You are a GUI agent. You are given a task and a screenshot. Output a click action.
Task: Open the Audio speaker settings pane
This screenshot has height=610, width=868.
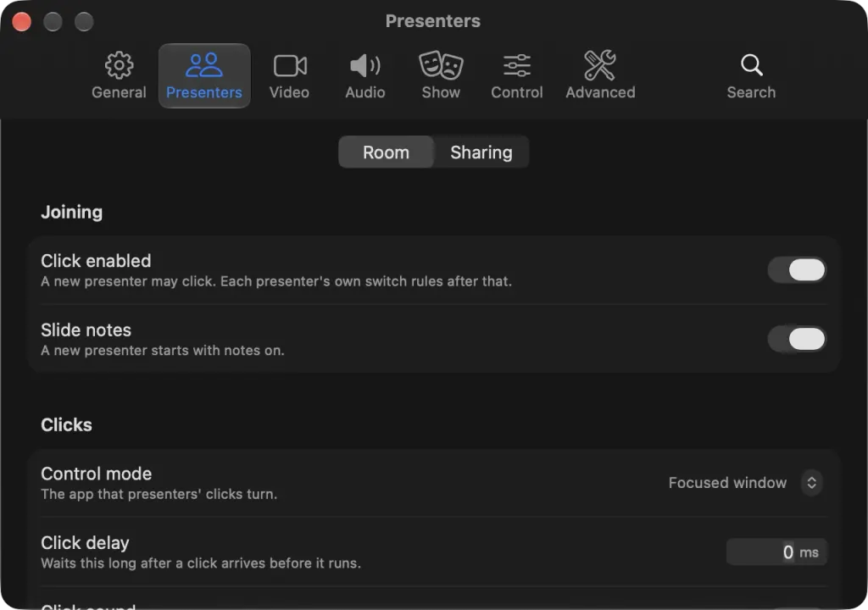pyautogui.click(x=365, y=76)
